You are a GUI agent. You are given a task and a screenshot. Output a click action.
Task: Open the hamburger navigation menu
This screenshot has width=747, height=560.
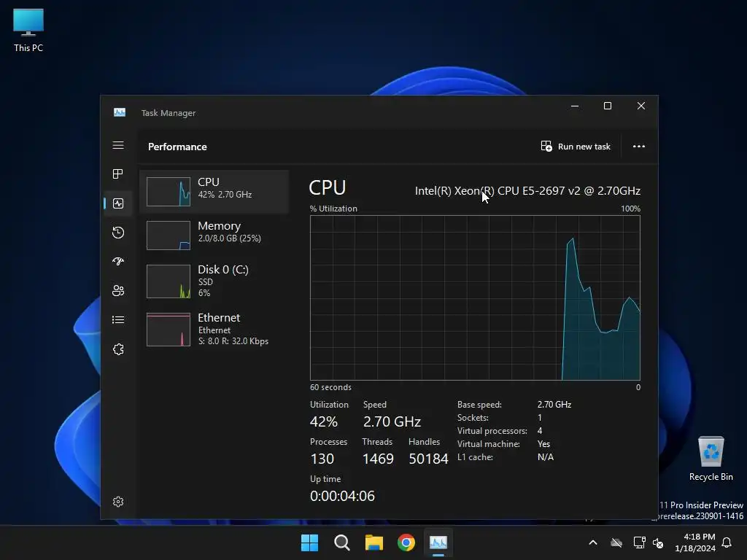pos(118,145)
